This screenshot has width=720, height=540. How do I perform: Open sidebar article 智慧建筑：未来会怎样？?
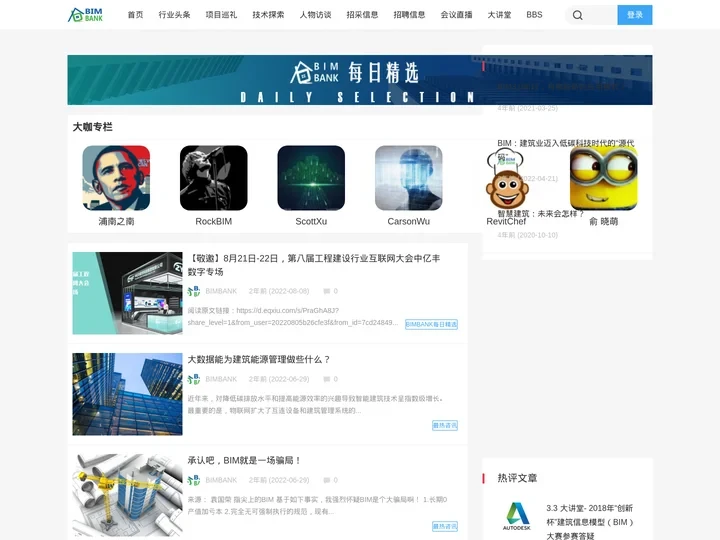pyautogui.click(x=541, y=214)
